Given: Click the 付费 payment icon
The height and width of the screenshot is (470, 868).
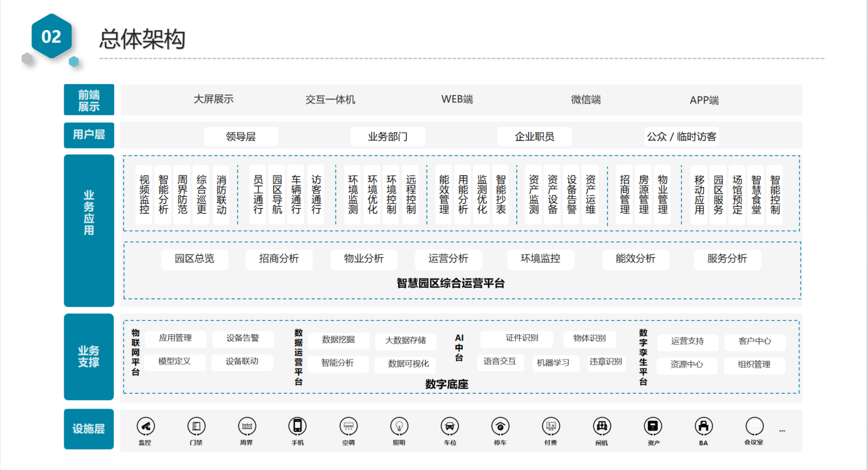Looking at the screenshot, I should 550,426.
